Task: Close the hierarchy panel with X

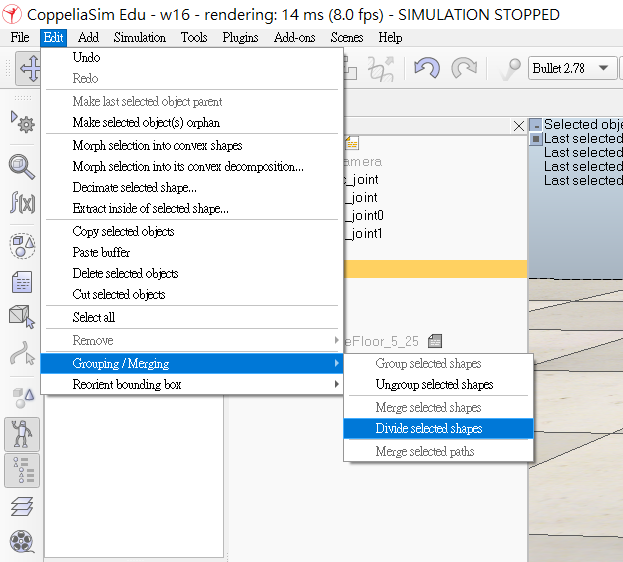Action: click(x=519, y=126)
